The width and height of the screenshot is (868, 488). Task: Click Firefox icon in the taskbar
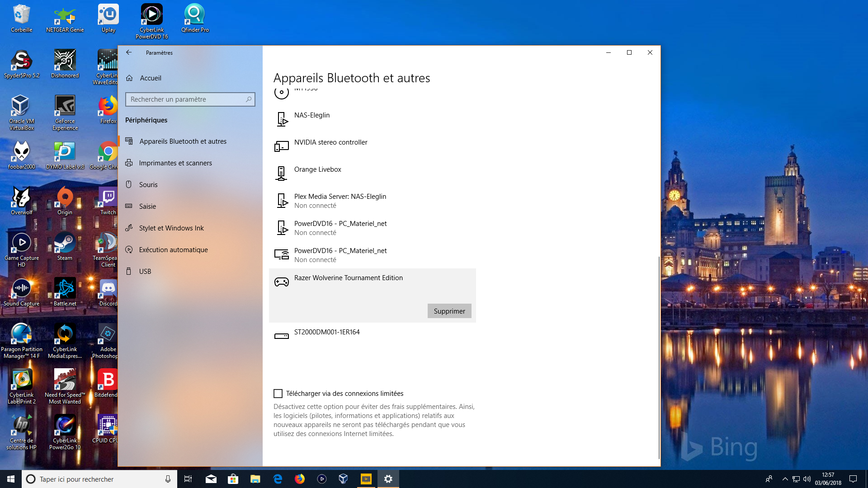point(300,479)
